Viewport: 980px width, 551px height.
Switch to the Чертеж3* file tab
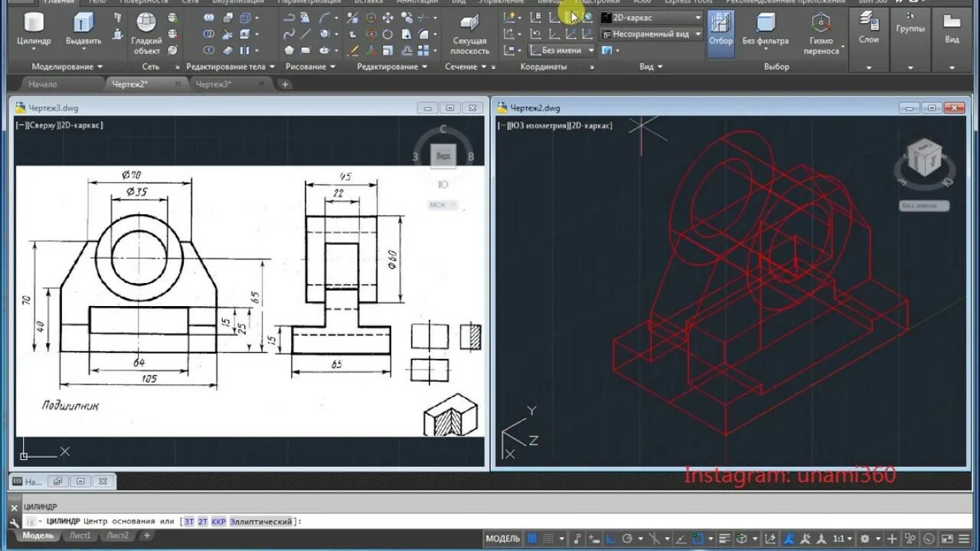click(x=214, y=84)
